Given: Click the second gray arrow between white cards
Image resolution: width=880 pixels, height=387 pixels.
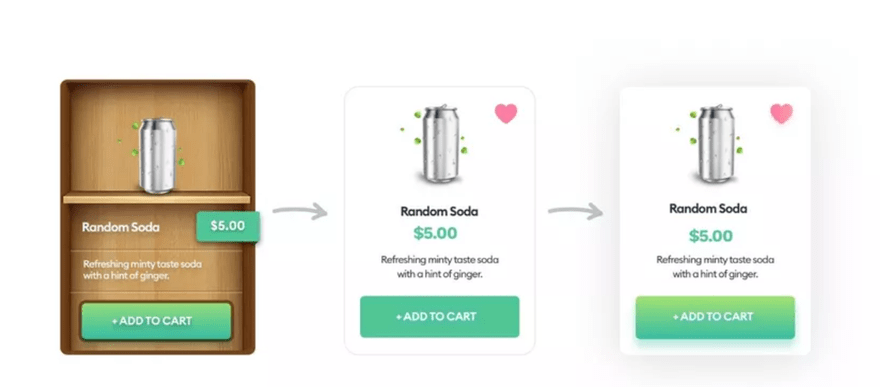Looking at the screenshot, I should [575, 211].
